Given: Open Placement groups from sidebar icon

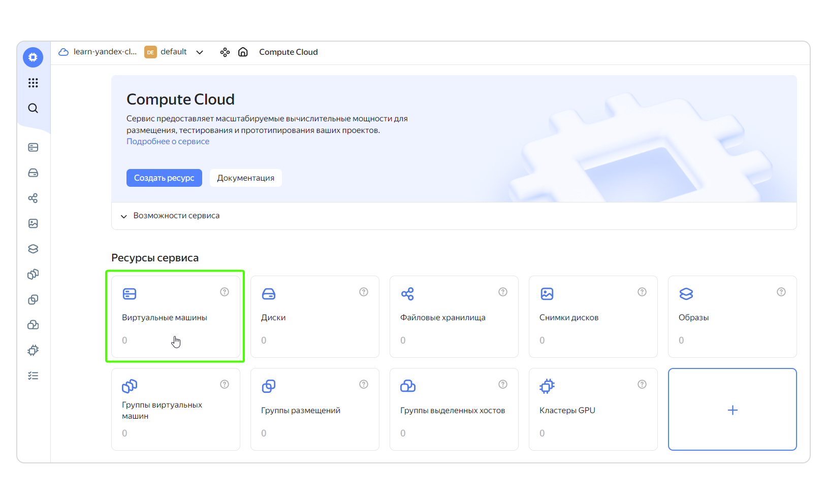Looking at the screenshot, I should click(x=33, y=299).
